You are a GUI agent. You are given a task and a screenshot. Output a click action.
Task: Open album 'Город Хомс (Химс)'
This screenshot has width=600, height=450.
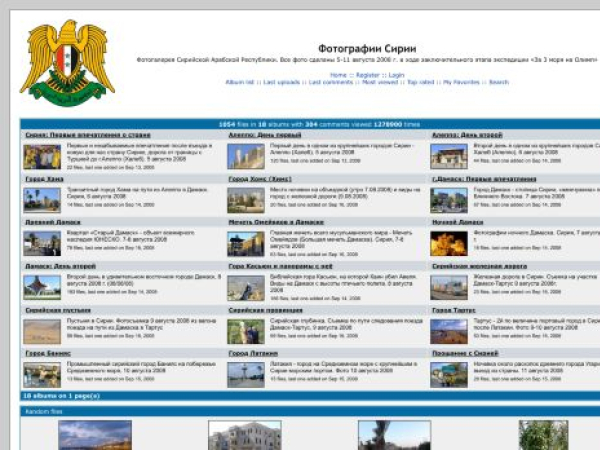(x=260, y=179)
